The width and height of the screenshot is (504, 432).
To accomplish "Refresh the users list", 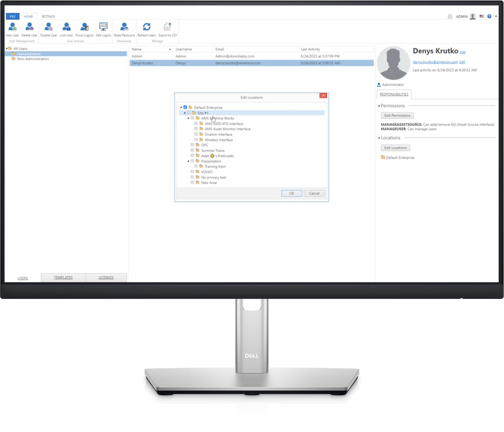I will point(147,27).
